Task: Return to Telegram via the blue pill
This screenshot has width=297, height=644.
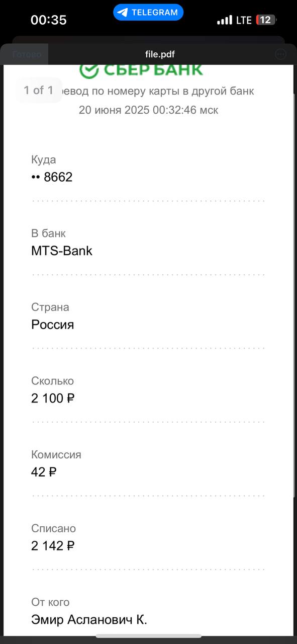Action: coord(148,13)
